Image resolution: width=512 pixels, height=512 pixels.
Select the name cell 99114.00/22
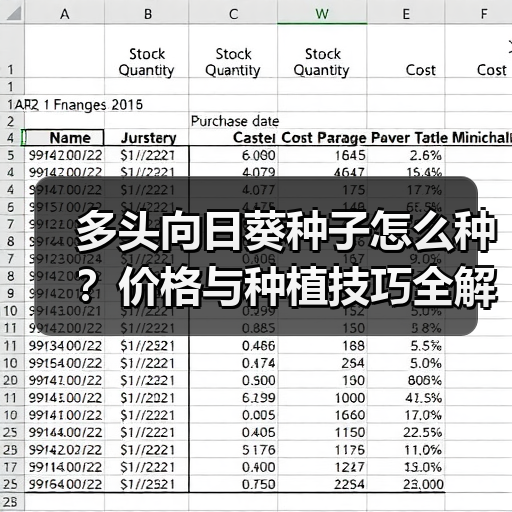[64, 467]
